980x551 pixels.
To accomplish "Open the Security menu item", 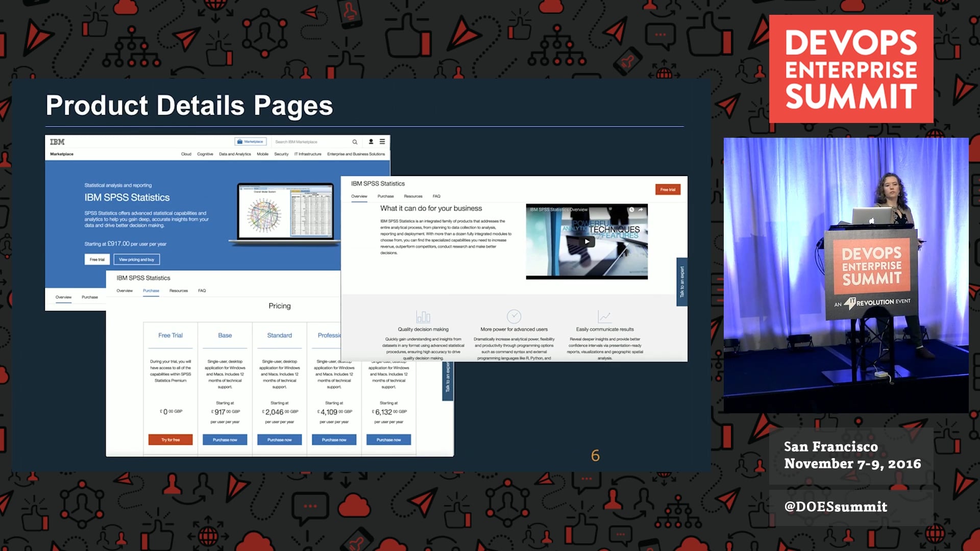I will [281, 154].
